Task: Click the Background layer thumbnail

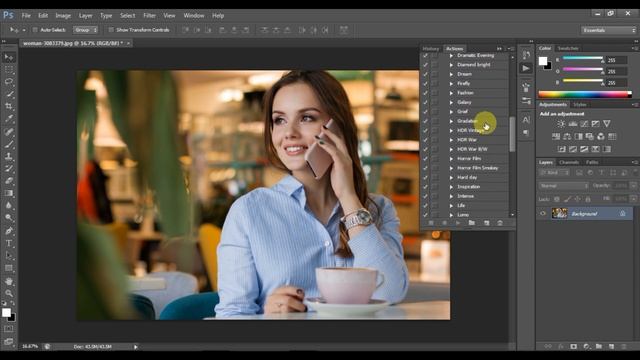Action: tap(560, 213)
